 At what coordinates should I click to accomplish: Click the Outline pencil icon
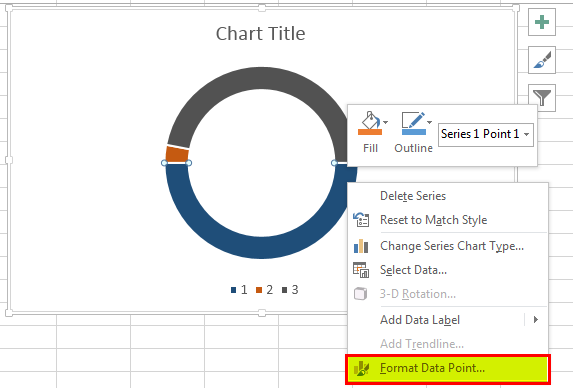point(413,123)
